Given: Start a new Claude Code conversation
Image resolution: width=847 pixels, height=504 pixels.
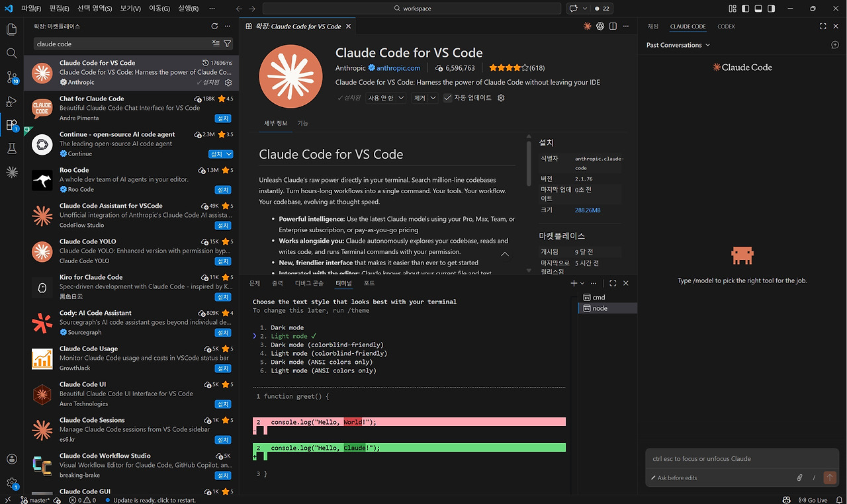Looking at the screenshot, I should click(835, 45).
